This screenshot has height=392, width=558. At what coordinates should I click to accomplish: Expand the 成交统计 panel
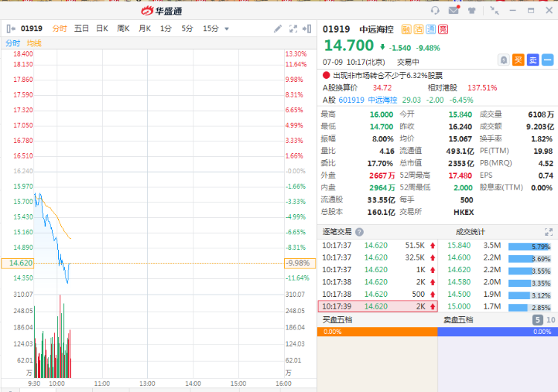click(549, 232)
